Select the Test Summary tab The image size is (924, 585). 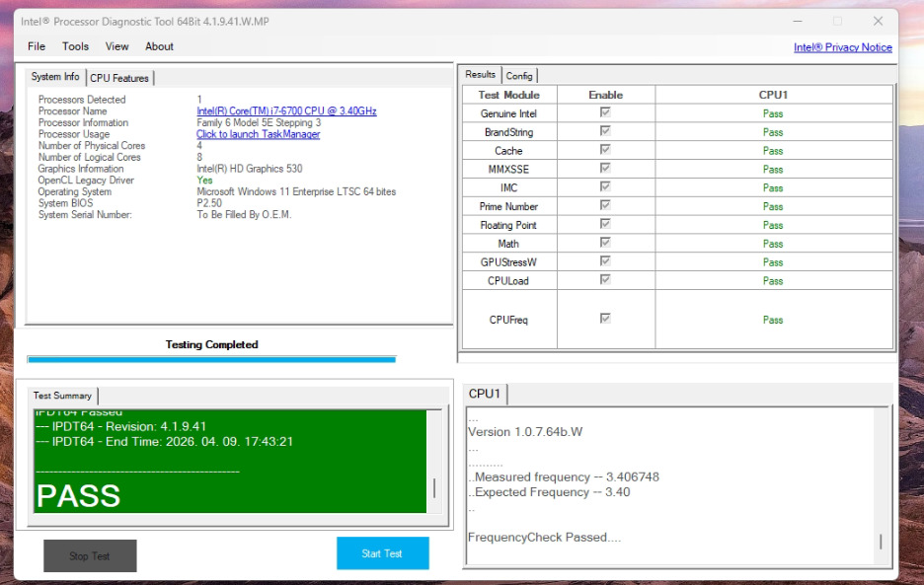click(62, 396)
